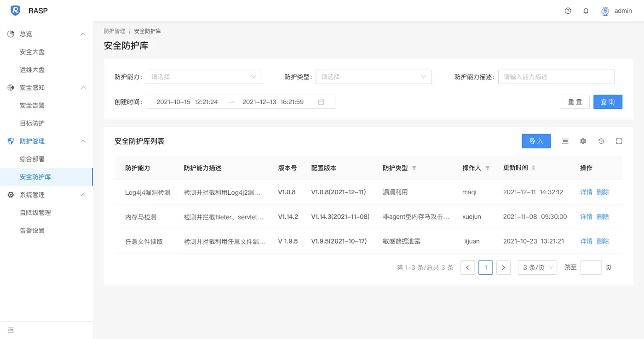
Task: Open 安全大盘 menu item
Action: 32,52
